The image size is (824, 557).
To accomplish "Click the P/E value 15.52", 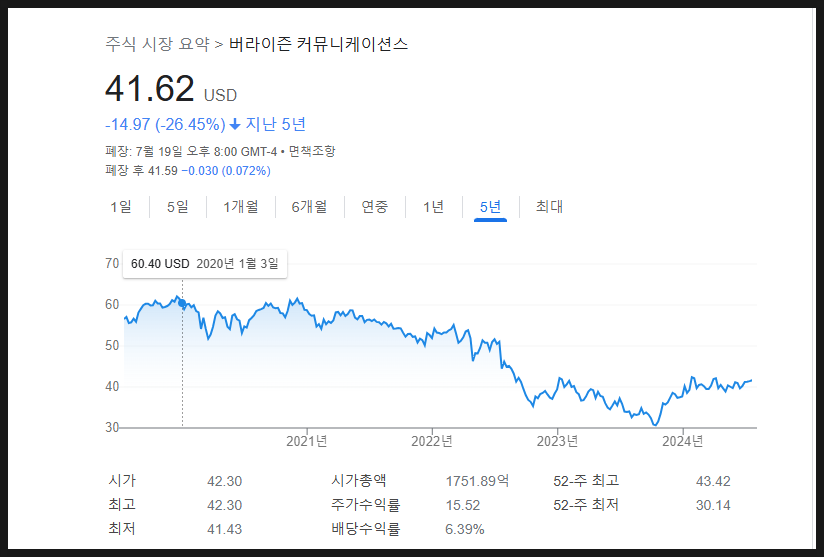I will tap(463, 506).
